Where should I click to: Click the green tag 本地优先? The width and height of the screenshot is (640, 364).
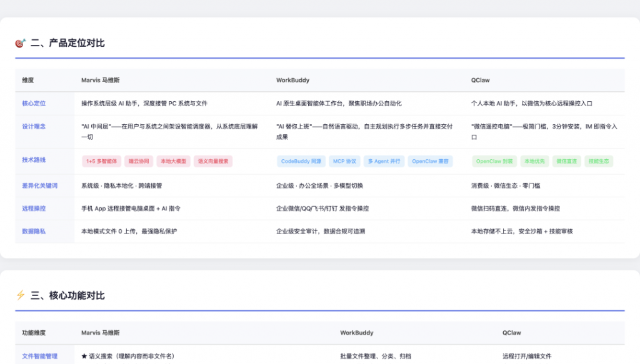535,162
